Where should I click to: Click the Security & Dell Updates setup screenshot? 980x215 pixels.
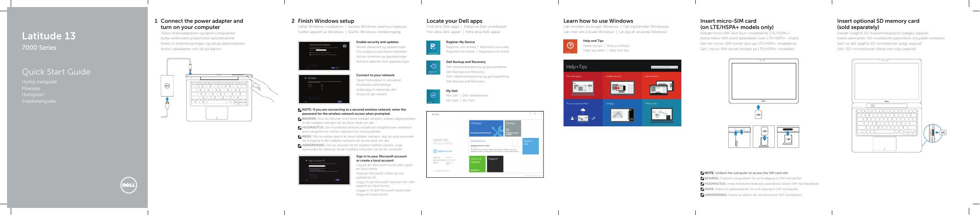[324, 56]
